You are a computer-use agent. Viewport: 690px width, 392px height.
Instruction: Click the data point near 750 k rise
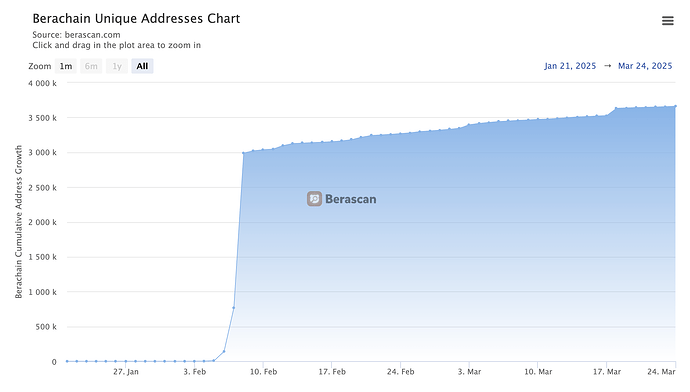click(234, 308)
